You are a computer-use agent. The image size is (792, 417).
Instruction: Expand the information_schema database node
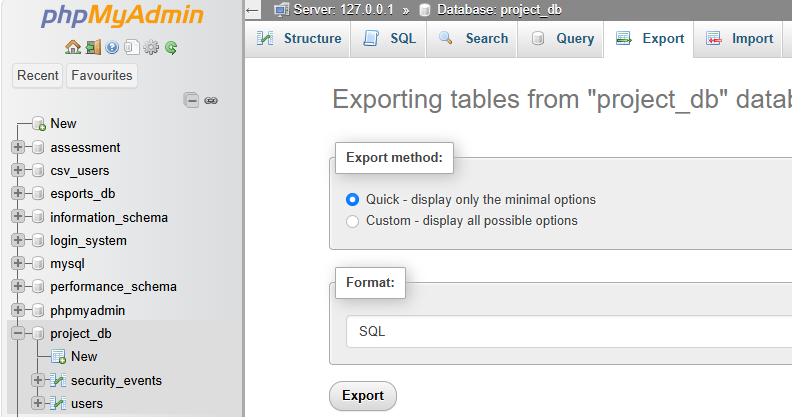[x=18, y=217]
